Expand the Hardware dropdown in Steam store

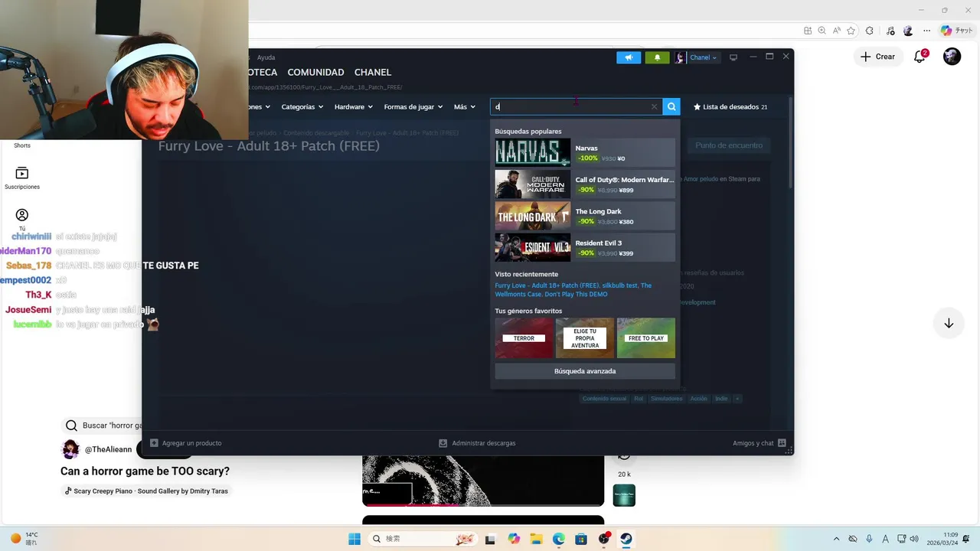pos(354,107)
